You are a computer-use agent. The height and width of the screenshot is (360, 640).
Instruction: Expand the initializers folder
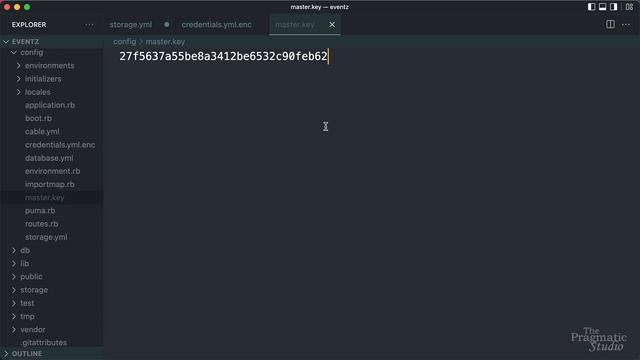[x=43, y=79]
